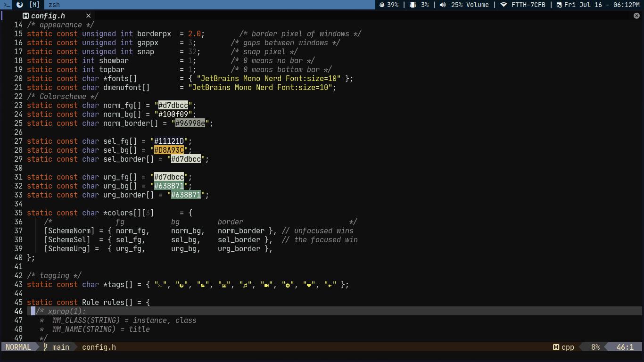Click the [M] monocle layout symbol
644x362 pixels.
[x=34, y=5]
